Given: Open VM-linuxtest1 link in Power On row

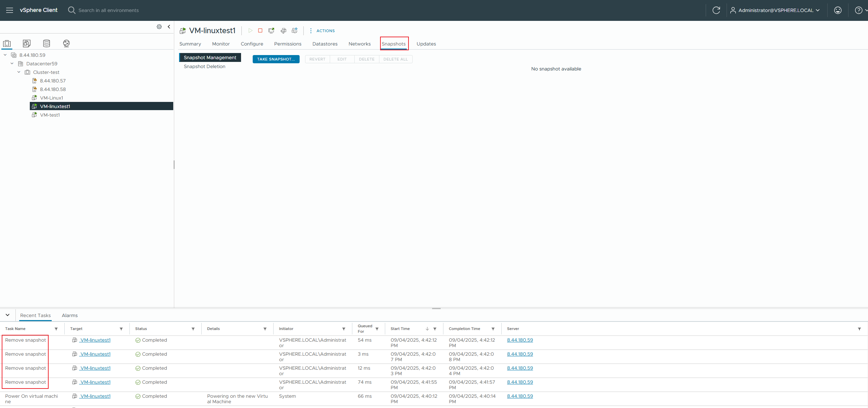Looking at the screenshot, I should pyautogui.click(x=95, y=396).
